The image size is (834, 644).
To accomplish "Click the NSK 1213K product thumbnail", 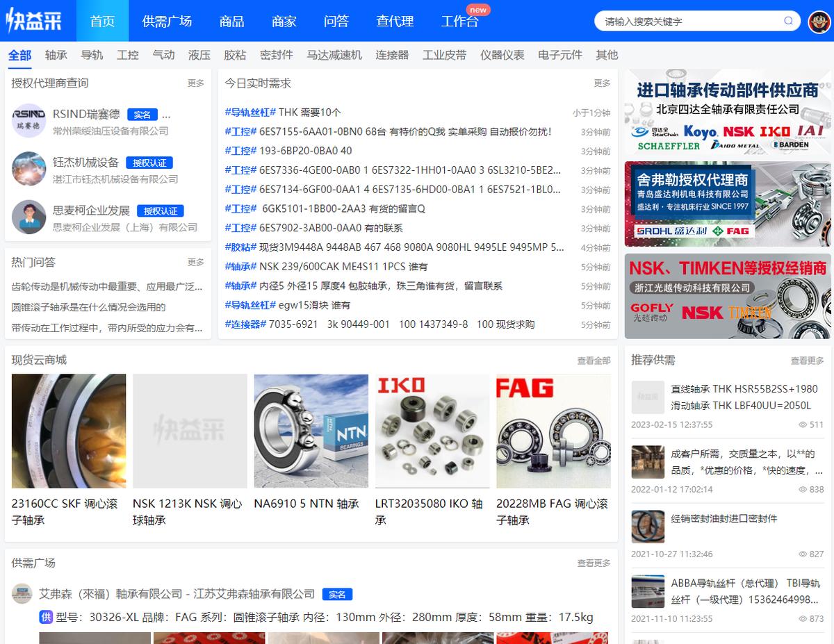I will (x=190, y=431).
